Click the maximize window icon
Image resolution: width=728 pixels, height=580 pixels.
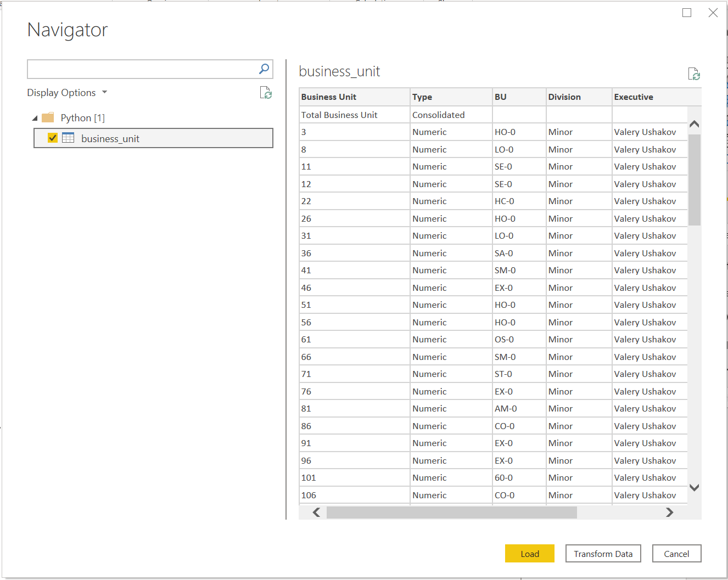click(x=687, y=13)
